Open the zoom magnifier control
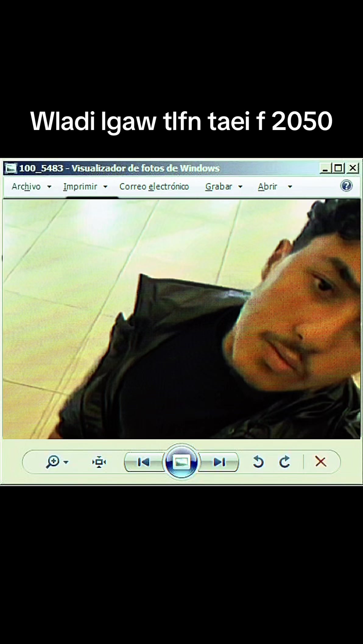Screen dimensions: 363x644 [53, 462]
